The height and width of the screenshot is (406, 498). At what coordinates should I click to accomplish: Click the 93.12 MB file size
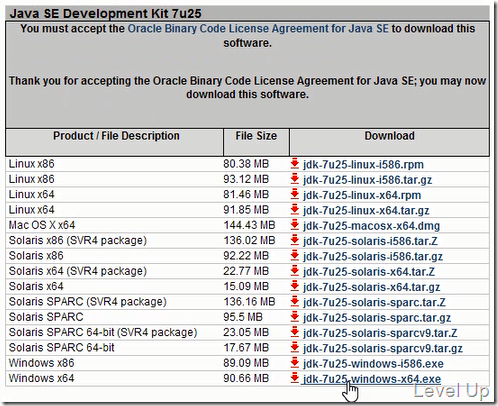(x=246, y=179)
